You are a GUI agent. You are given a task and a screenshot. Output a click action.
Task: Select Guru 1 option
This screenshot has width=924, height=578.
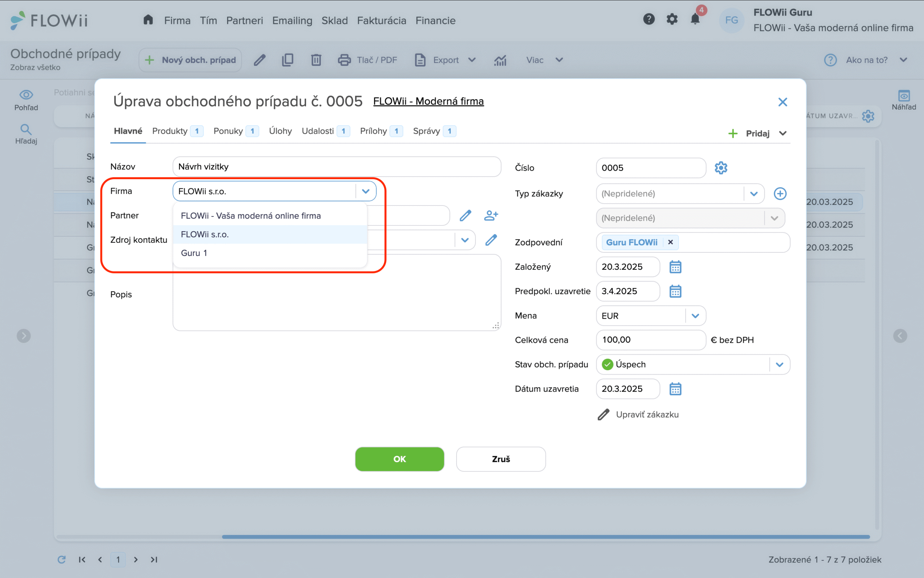[270, 253]
